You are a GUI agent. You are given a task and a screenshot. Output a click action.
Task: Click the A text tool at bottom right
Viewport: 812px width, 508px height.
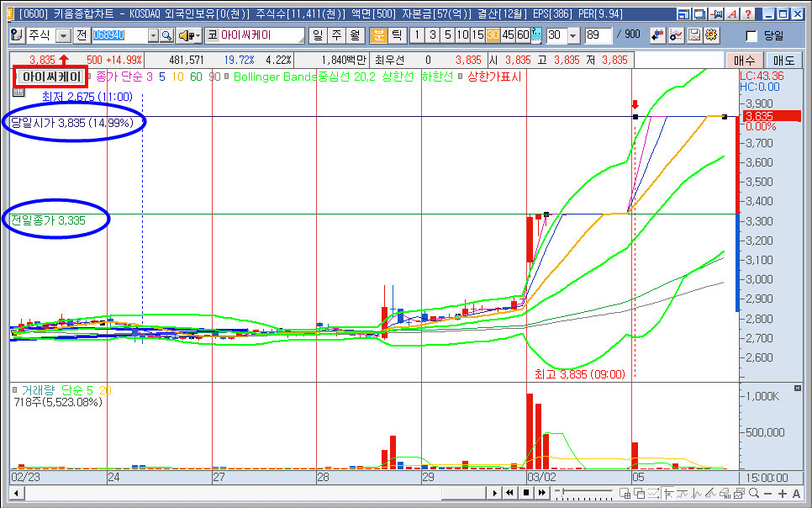[x=797, y=493]
